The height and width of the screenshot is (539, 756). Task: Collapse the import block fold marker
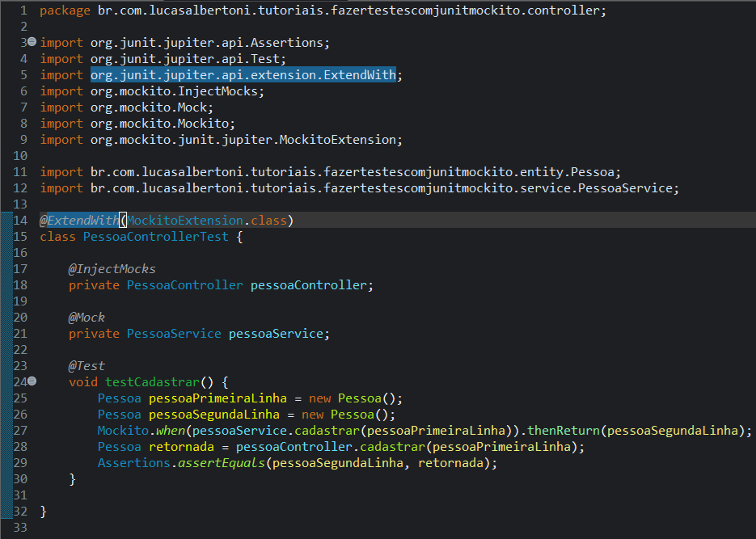point(31,42)
